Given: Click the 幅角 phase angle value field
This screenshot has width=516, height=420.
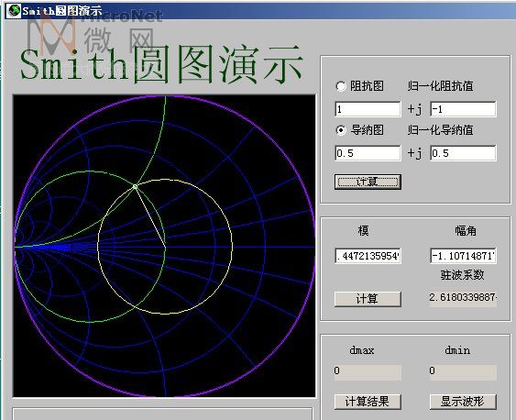Looking at the screenshot, I should click(463, 256).
